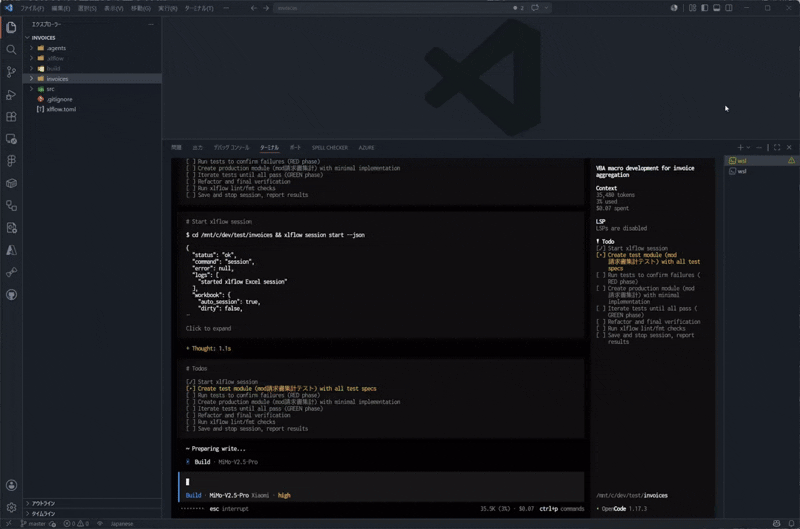This screenshot has height=529, width=800.
Task: Switch to the デバッグ コンソール tab
Action: 231,147
